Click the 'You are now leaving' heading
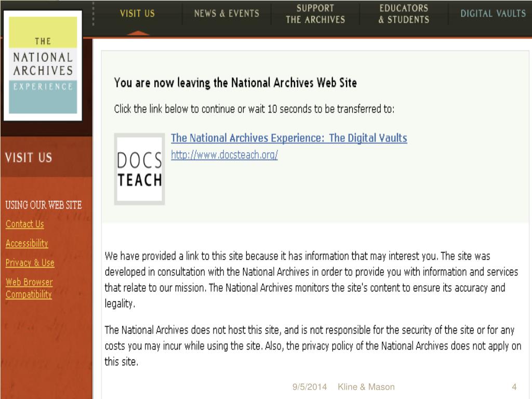532x399 pixels. [x=235, y=83]
